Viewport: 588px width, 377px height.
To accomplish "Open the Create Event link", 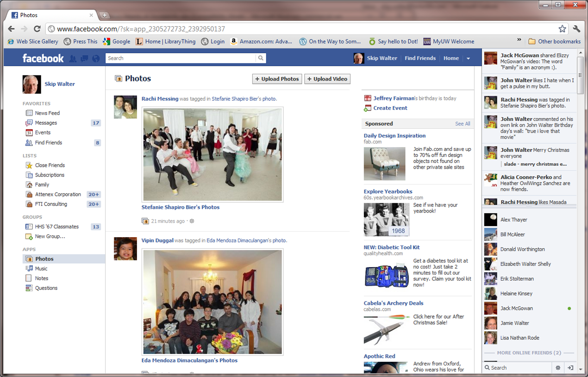I will pyautogui.click(x=390, y=108).
